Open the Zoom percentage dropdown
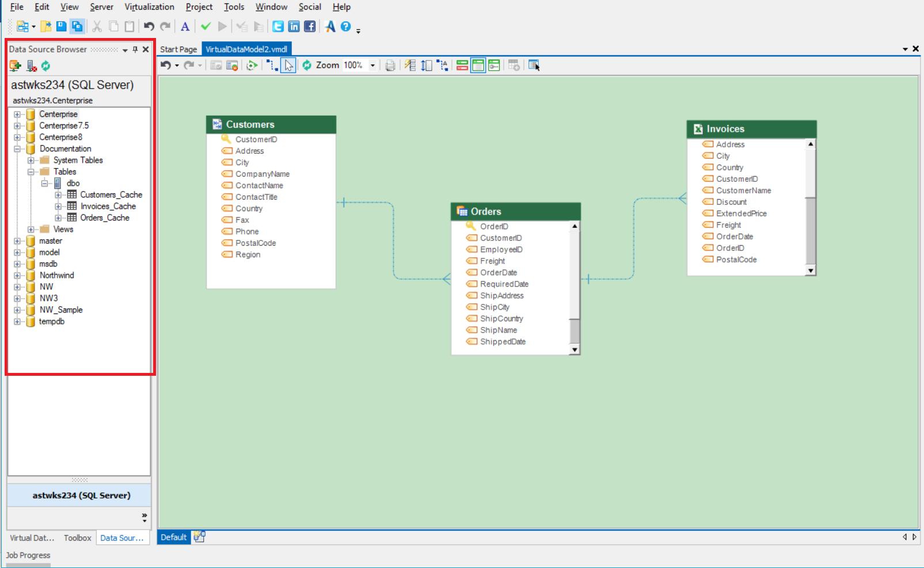The image size is (924, 568). point(372,66)
